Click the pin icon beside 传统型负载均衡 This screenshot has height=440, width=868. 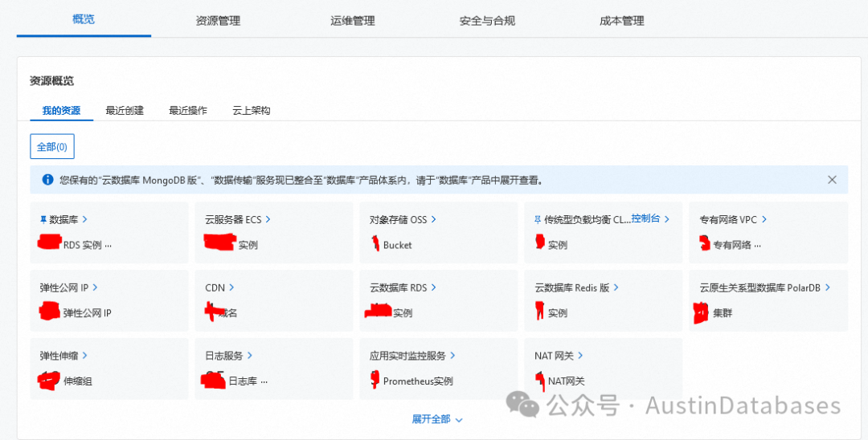[537, 219]
